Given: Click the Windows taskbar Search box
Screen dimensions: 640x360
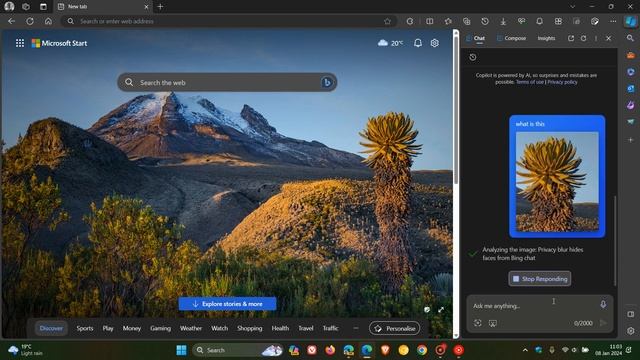Looking at the screenshot, I should point(238,350).
